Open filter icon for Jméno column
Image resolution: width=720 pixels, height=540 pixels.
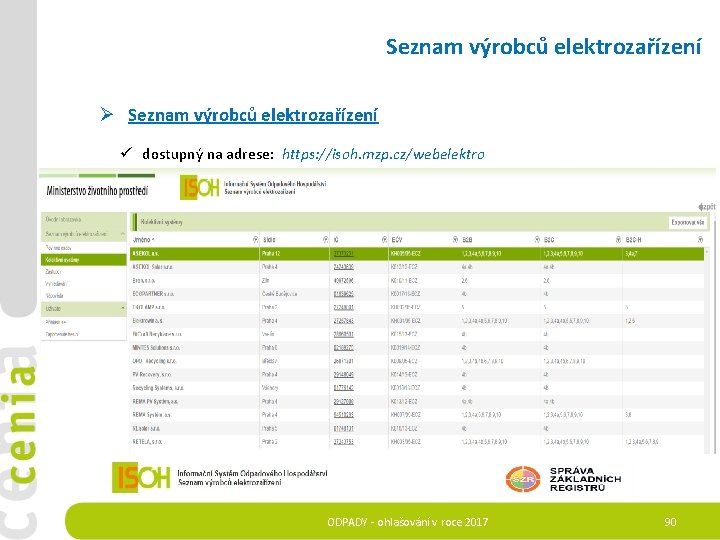point(256,239)
